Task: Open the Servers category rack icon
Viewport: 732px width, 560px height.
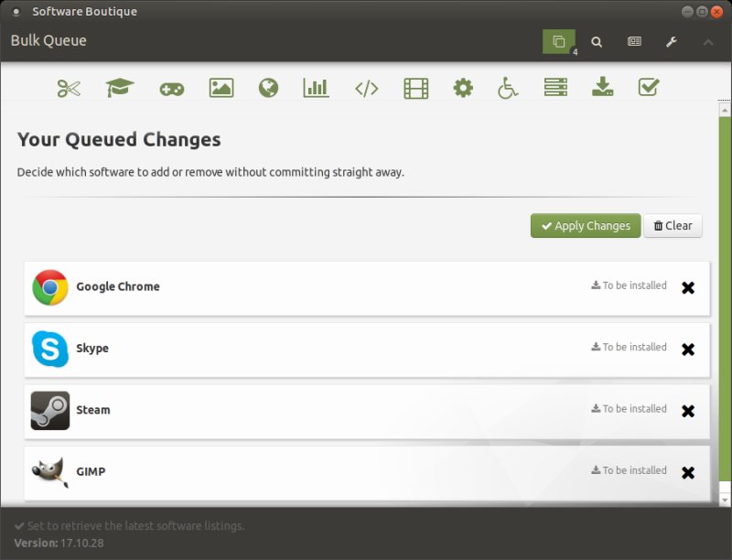Action: [555, 87]
